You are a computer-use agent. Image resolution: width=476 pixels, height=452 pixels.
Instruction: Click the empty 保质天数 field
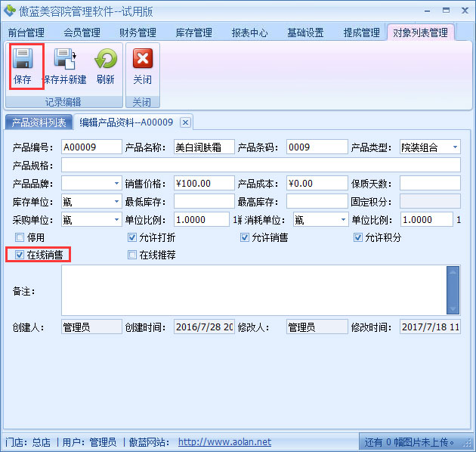(x=430, y=183)
